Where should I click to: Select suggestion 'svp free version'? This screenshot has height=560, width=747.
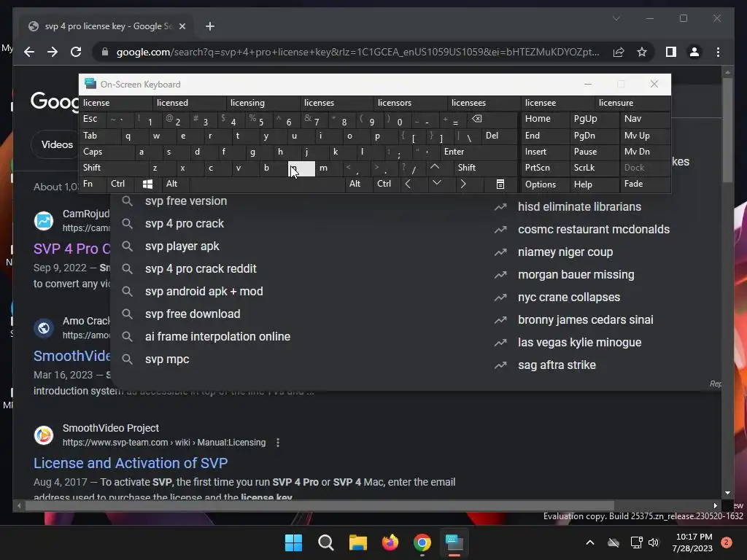186,201
